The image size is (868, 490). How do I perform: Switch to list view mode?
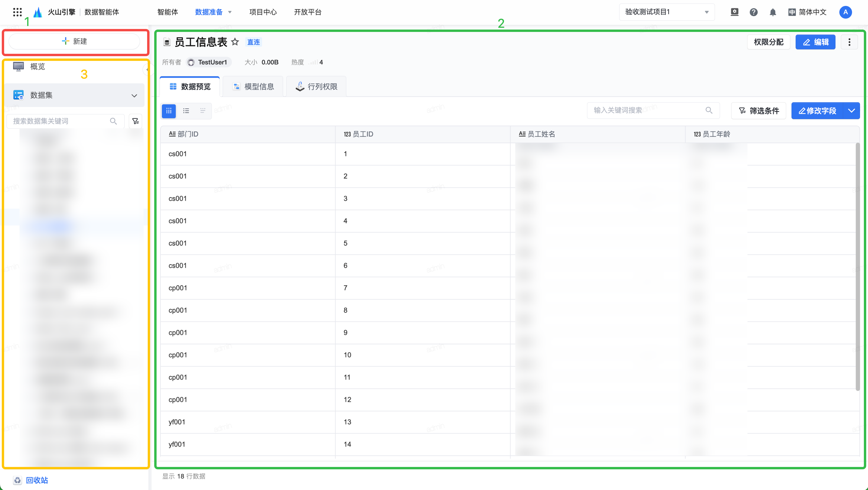[186, 111]
